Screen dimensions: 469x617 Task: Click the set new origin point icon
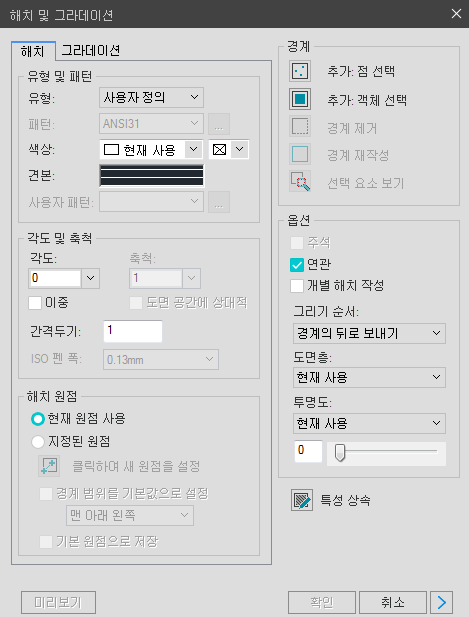pyautogui.click(x=49, y=466)
